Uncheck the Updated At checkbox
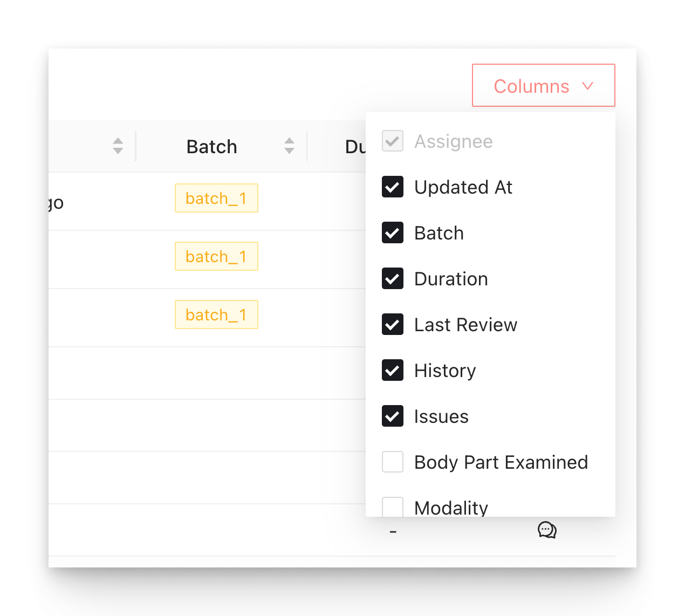685x616 pixels. pyautogui.click(x=393, y=187)
